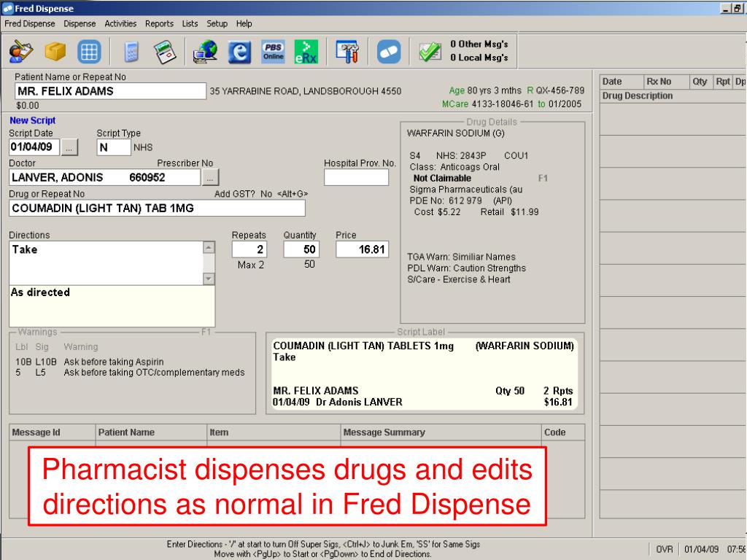The width and height of the screenshot is (747, 560).
Task: Click the Directions scrollbar down arrow
Action: (x=209, y=279)
